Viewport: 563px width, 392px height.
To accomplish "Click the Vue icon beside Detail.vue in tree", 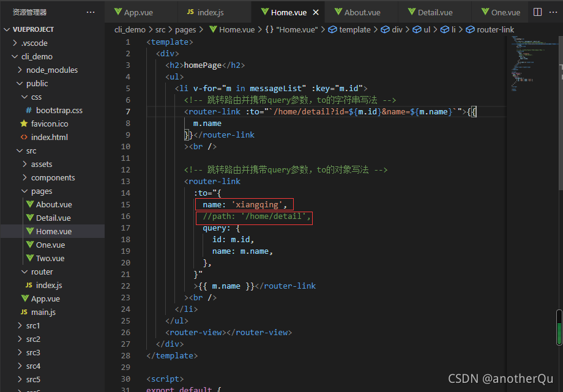I will click(30, 218).
